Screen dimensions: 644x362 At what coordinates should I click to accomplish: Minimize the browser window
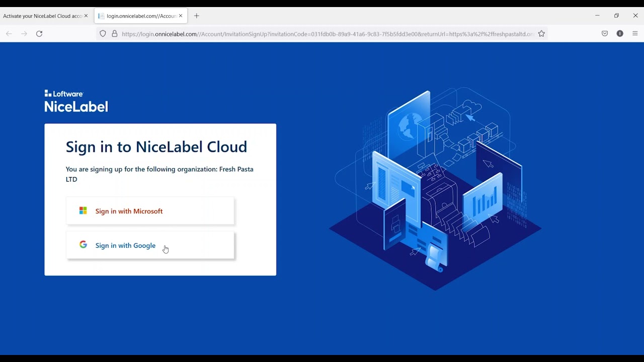click(597, 16)
